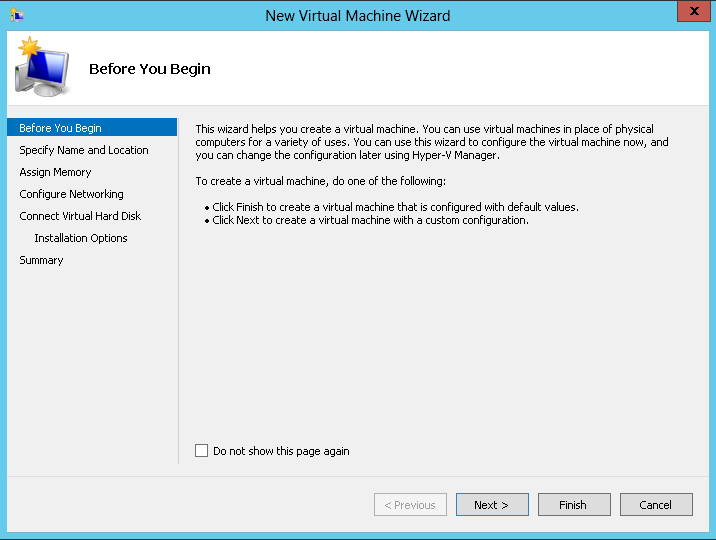Click the 'Click Next to create' bullet line
The height and width of the screenshot is (540, 716).
pos(367,220)
